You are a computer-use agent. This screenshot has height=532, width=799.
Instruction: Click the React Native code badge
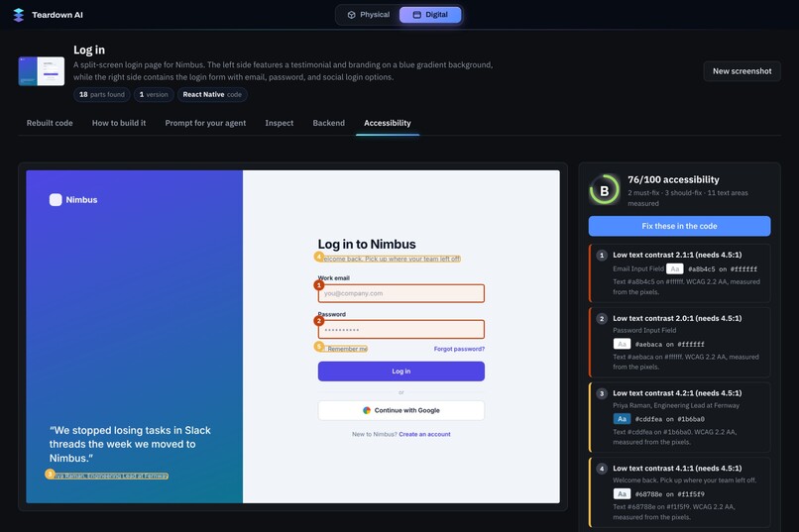(212, 95)
